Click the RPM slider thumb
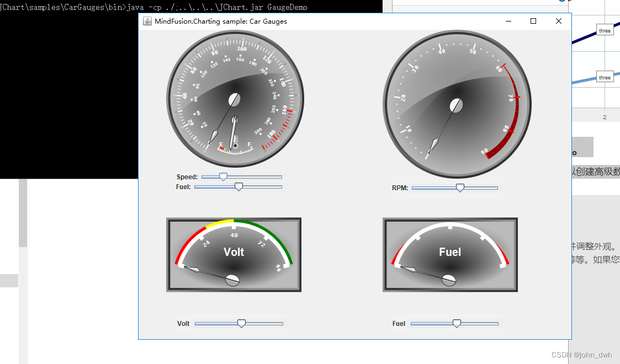620x364 pixels. coord(461,188)
